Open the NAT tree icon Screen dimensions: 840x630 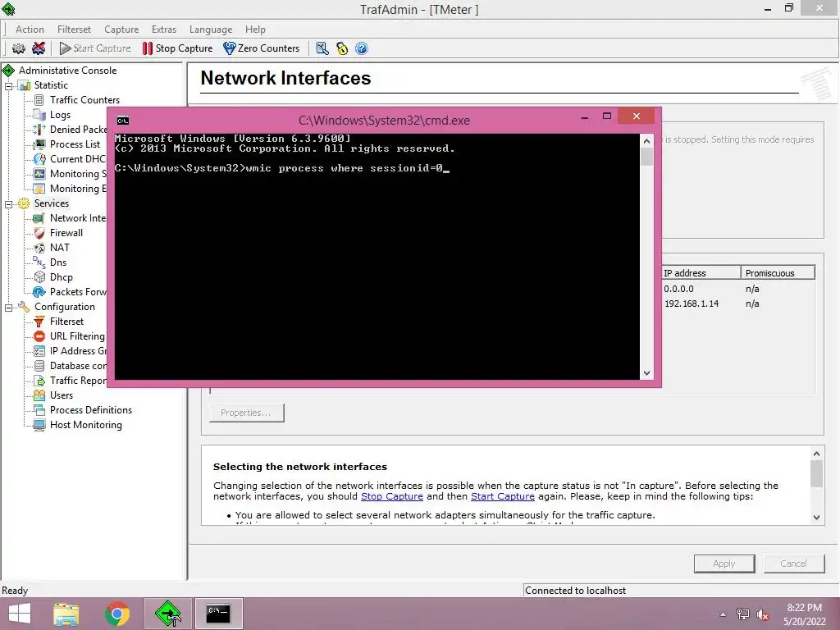pos(39,248)
